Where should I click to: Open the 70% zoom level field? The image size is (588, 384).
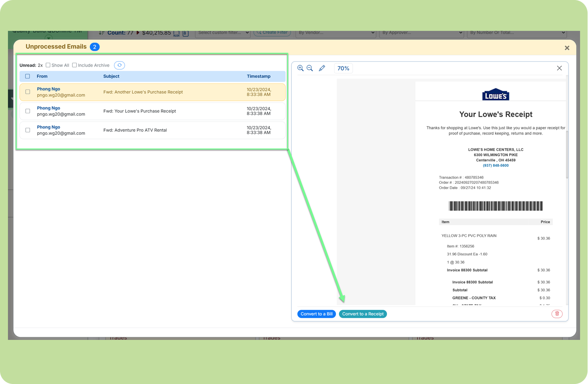pos(343,68)
